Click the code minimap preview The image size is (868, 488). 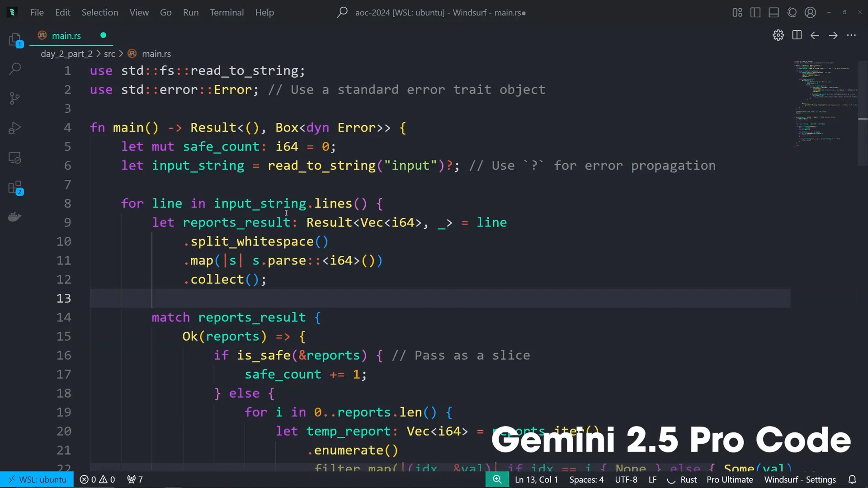tap(825, 104)
